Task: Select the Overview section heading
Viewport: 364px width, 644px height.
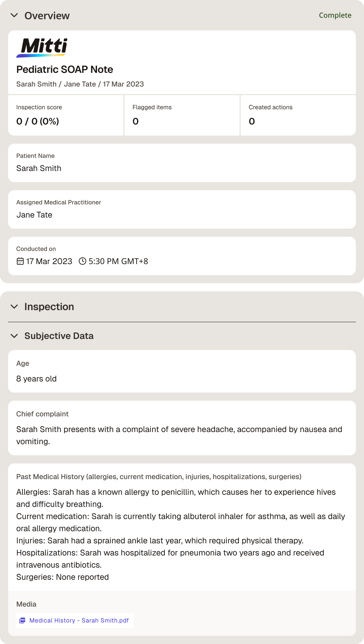Action: click(47, 16)
